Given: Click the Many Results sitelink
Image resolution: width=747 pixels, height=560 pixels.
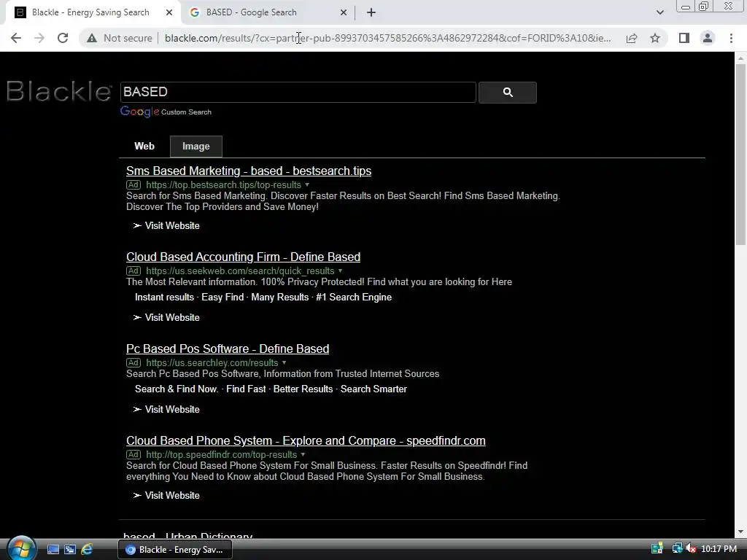Looking at the screenshot, I should pyautogui.click(x=279, y=297).
